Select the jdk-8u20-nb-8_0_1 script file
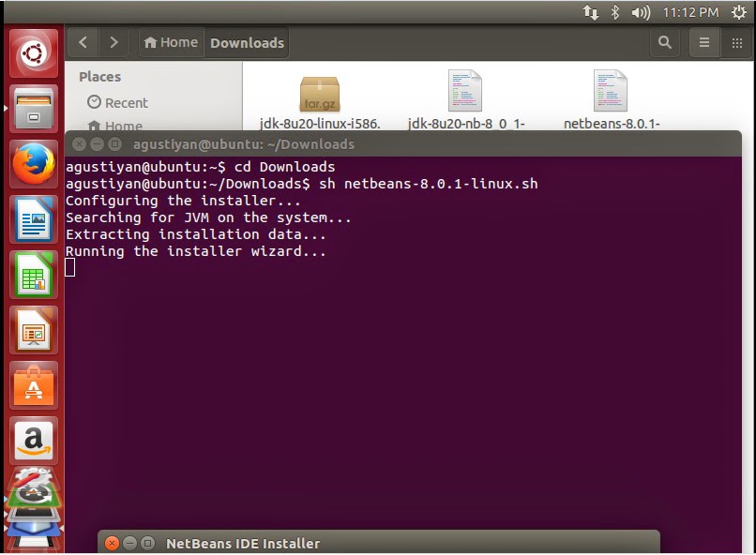 coord(465,100)
